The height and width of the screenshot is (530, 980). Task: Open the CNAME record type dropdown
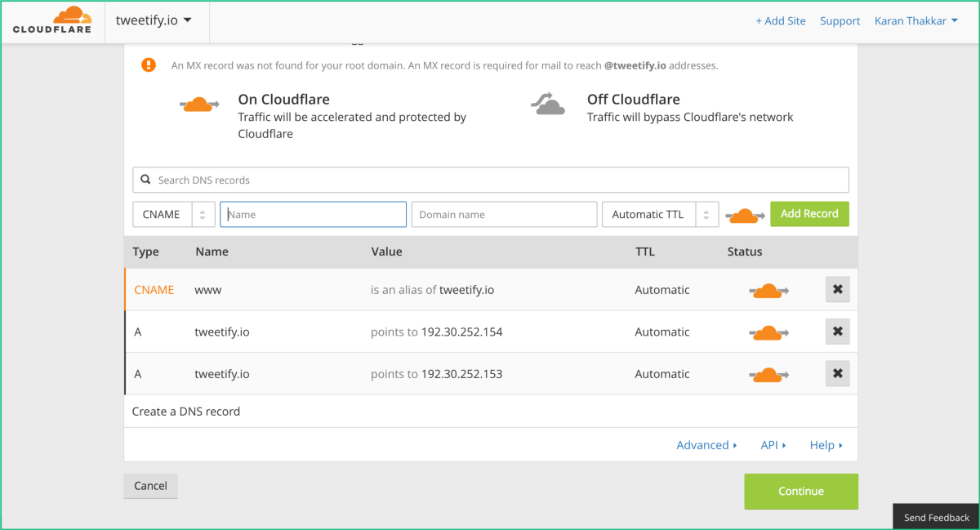174,214
